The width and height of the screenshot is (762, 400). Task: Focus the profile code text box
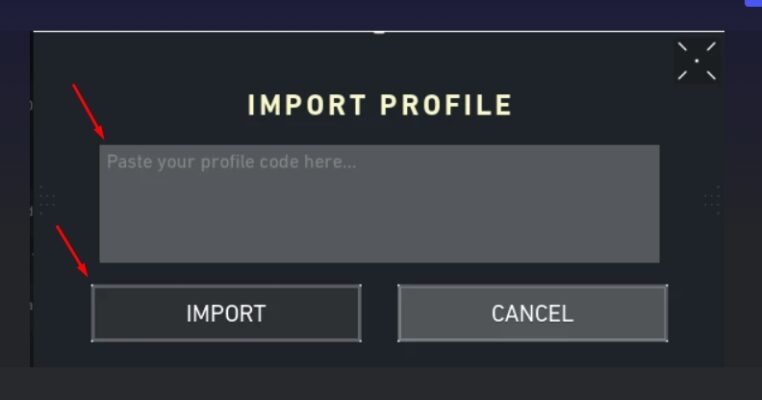(x=379, y=204)
